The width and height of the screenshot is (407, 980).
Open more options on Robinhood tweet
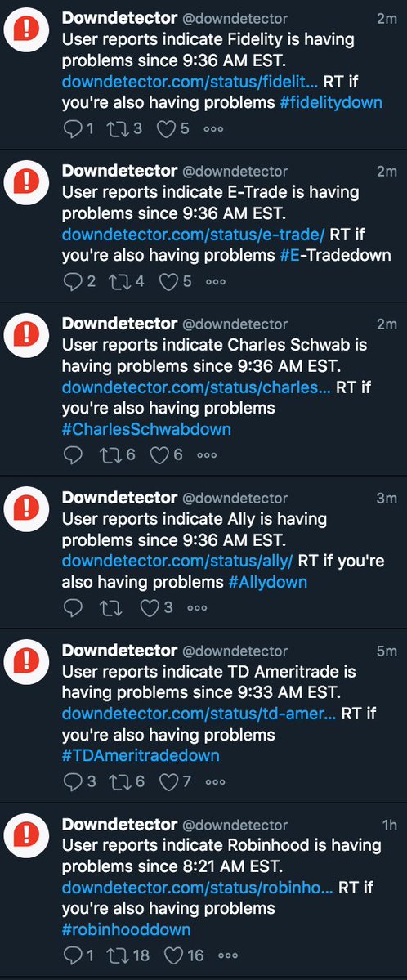(x=227, y=955)
